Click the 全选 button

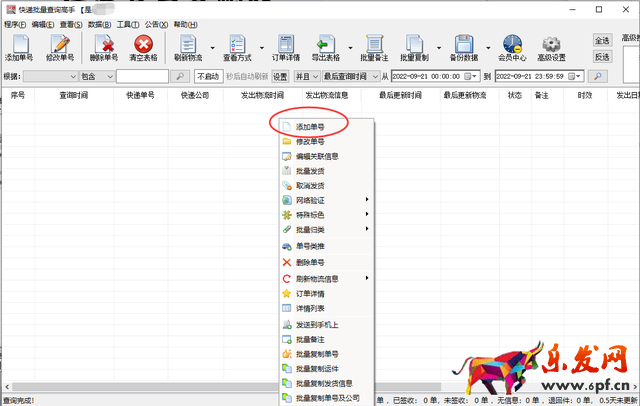click(x=602, y=40)
